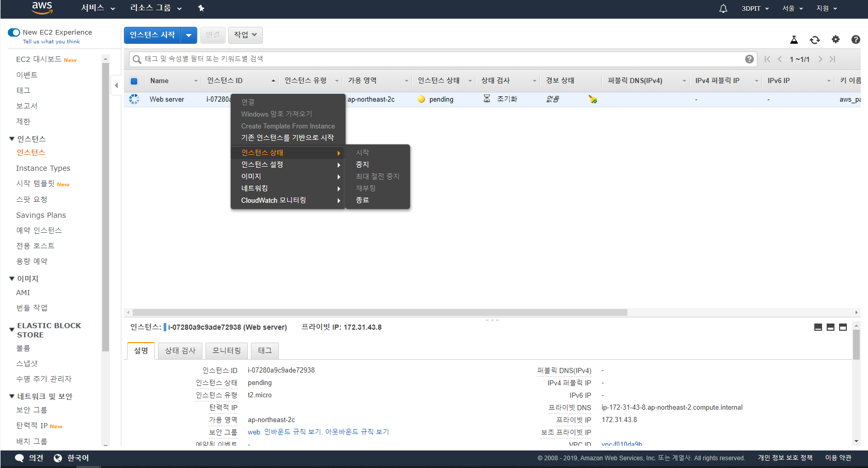Collapse the 인스턴스 sidebar section

pyautogui.click(x=12, y=139)
